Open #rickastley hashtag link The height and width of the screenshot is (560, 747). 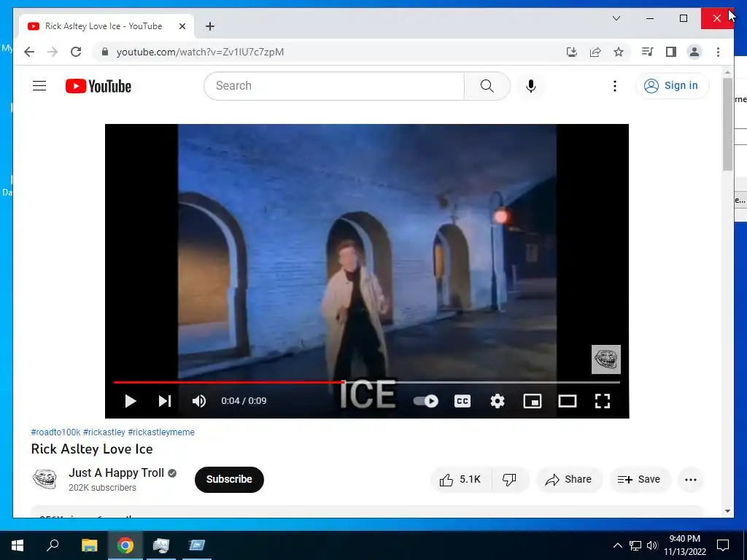coord(104,432)
